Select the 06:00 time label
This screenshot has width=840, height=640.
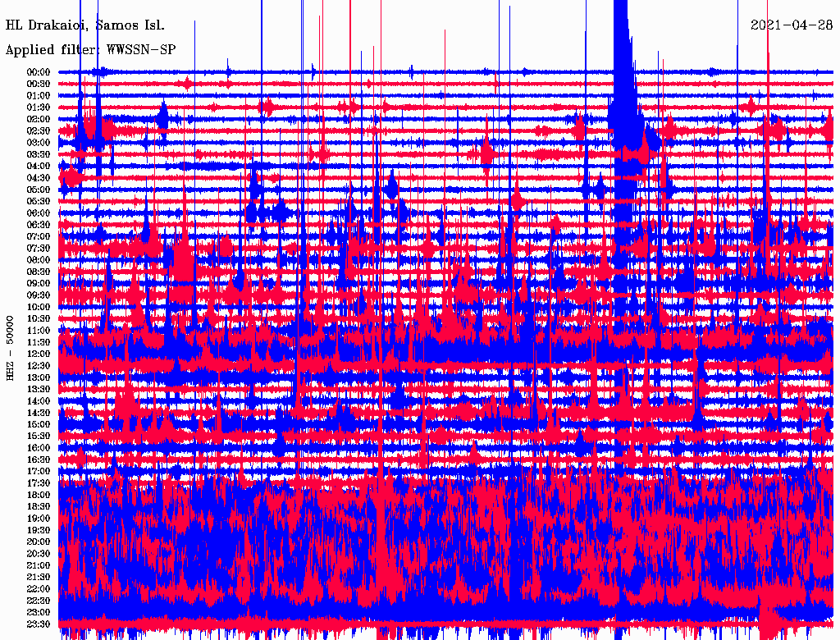click(39, 213)
